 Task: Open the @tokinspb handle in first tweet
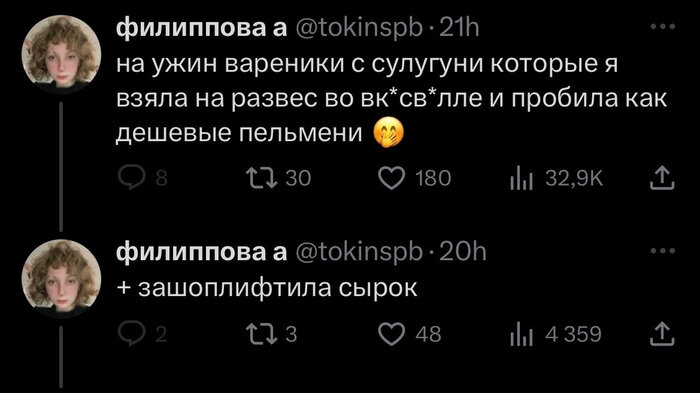[359, 28]
